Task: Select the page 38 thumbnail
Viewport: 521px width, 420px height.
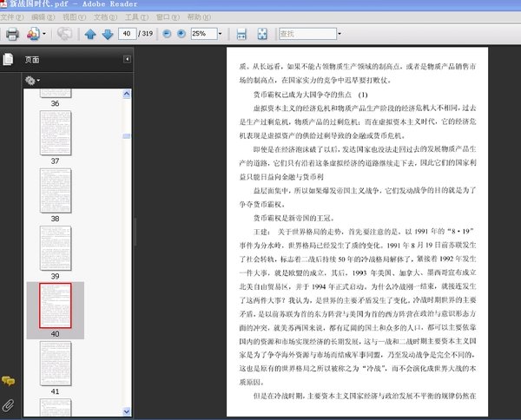Action: pos(56,191)
